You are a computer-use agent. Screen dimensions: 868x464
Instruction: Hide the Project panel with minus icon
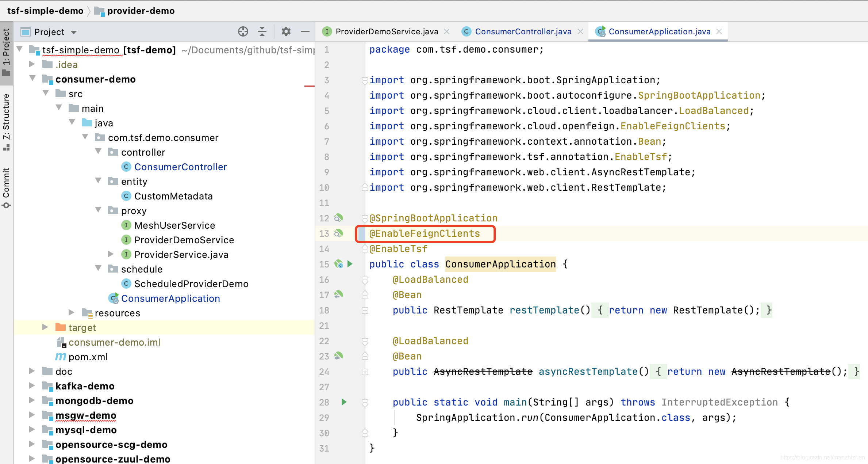[x=305, y=32]
